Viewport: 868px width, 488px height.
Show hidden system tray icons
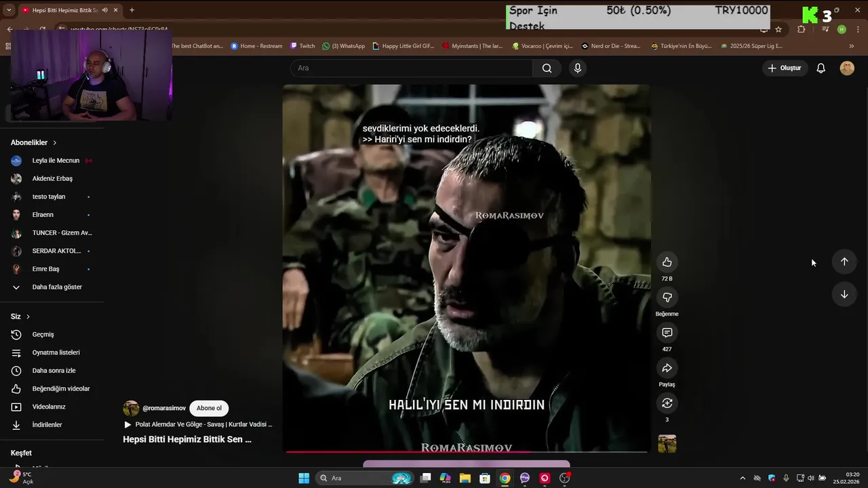743,478
